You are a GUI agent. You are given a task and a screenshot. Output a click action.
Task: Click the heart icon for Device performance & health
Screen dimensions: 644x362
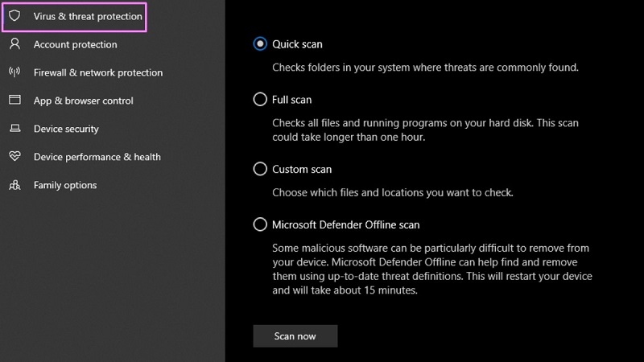pos(14,157)
